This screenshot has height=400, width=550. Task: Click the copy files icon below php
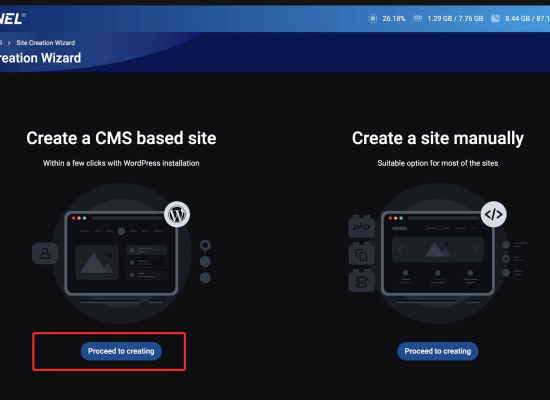tap(362, 254)
